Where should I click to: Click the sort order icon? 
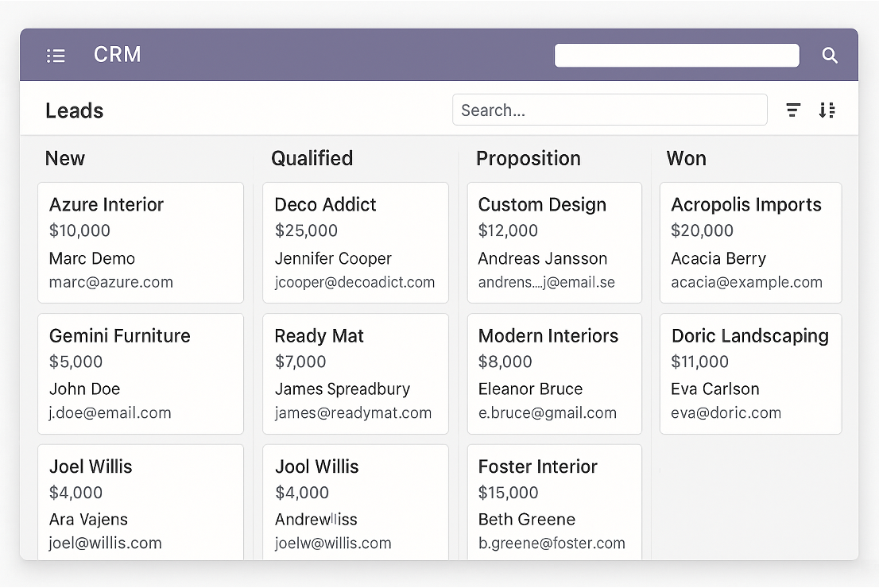(827, 110)
